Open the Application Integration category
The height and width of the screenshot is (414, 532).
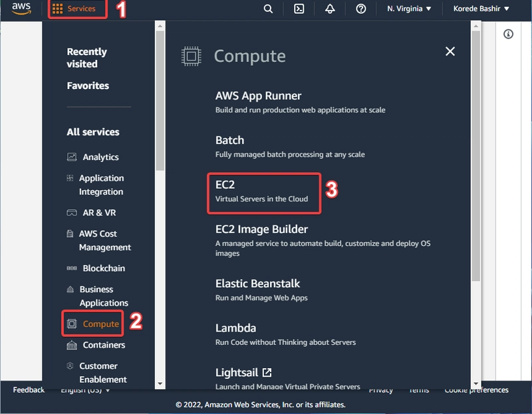click(x=102, y=185)
